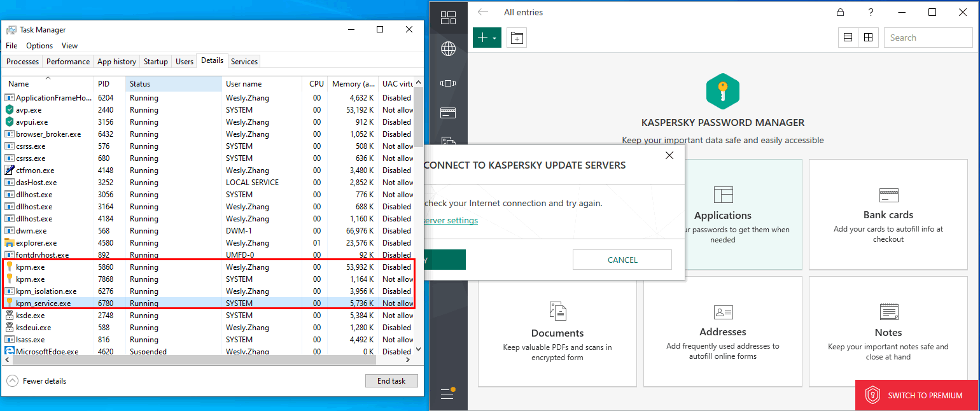Sort processes by the Status column header
Image resolution: width=980 pixels, height=411 pixels.
click(173, 83)
